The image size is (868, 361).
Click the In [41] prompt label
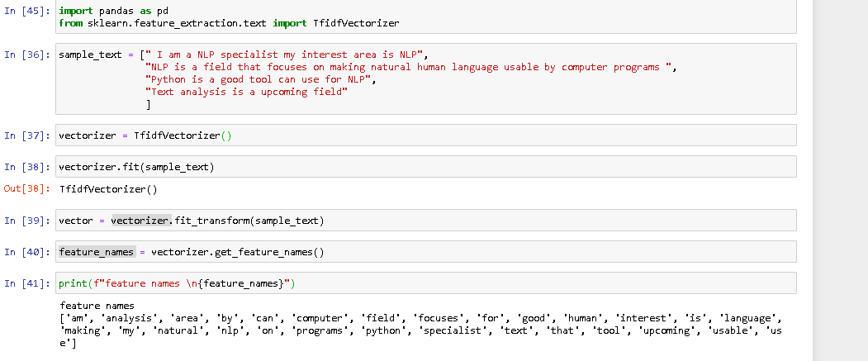coord(27,283)
